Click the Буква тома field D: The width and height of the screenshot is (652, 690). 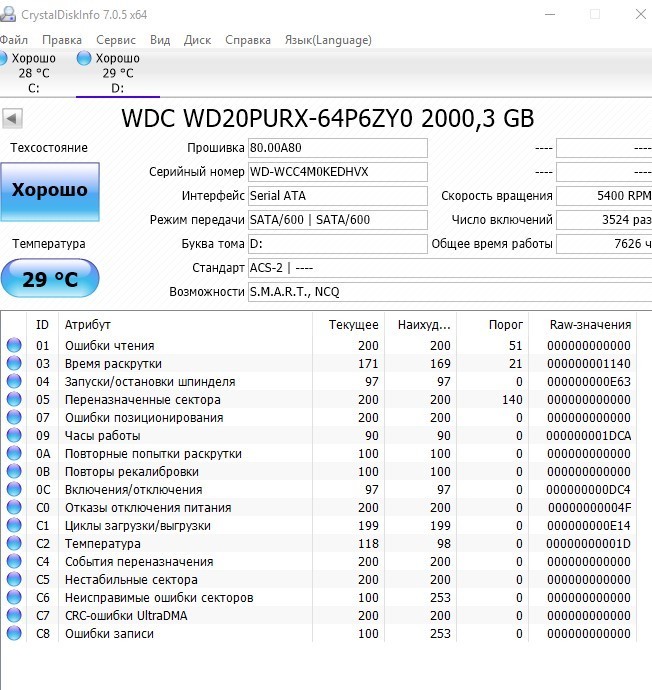(x=337, y=244)
